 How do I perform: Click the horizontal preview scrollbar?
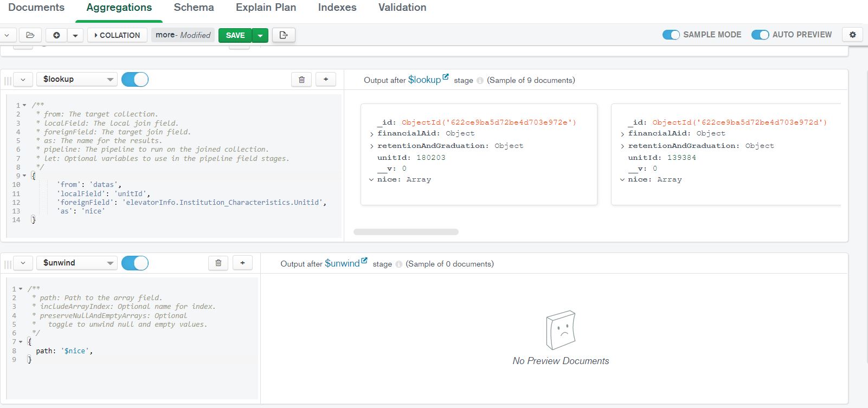coord(406,232)
